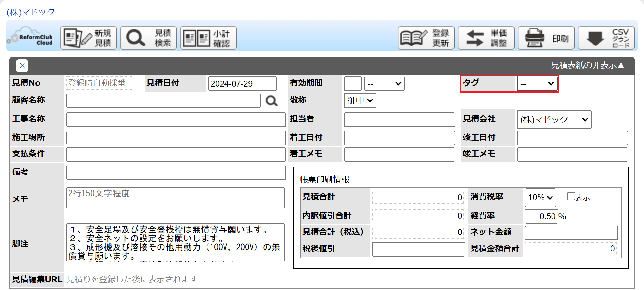Viewport: 644px width, 290px height.
Task: Click the 登録更新 save icon
Action: click(426, 38)
